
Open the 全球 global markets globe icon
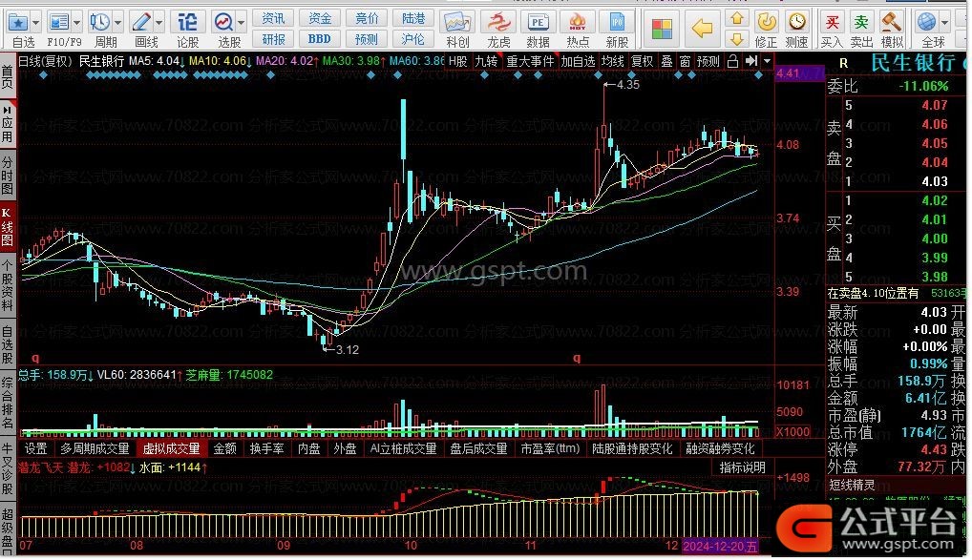(927, 23)
